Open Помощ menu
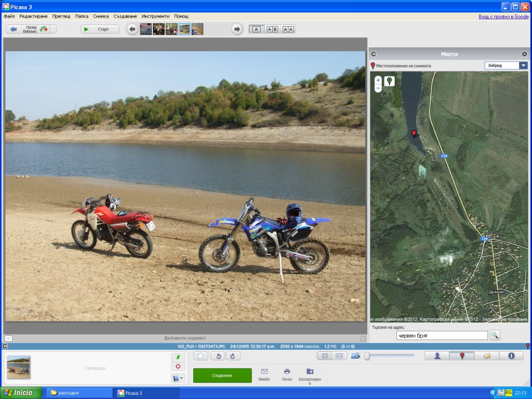This screenshot has height=399, width=532. click(181, 16)
